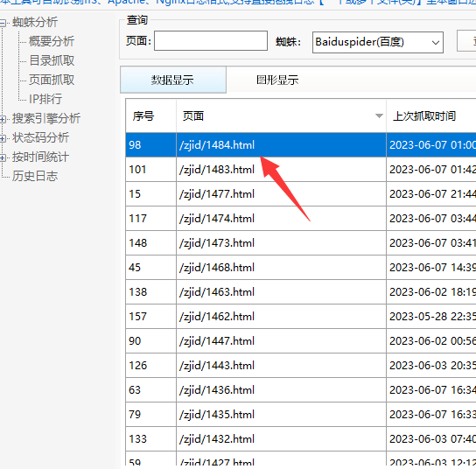
Task: Open 目录抓取 in the sidebar tree
Action: [x=52, y=60]
